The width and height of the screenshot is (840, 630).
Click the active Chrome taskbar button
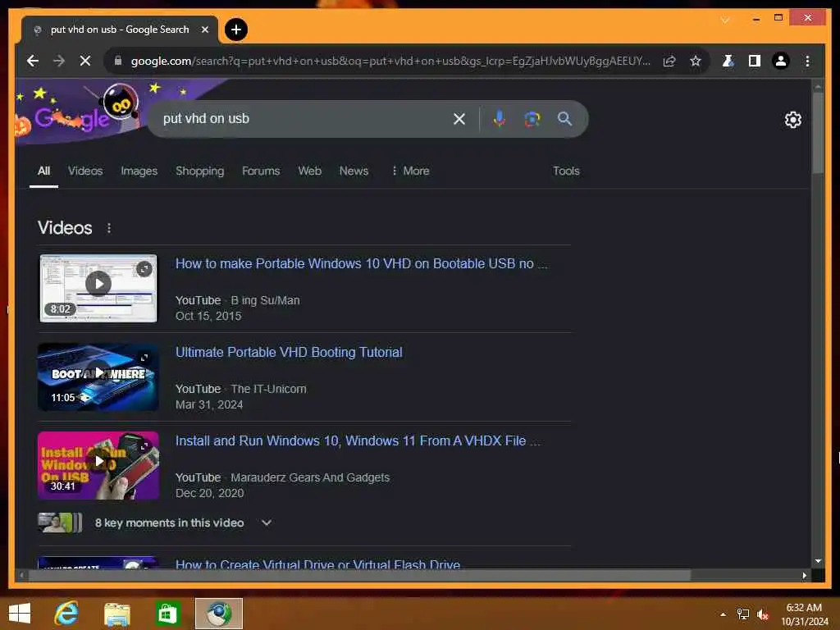[218, 614]
